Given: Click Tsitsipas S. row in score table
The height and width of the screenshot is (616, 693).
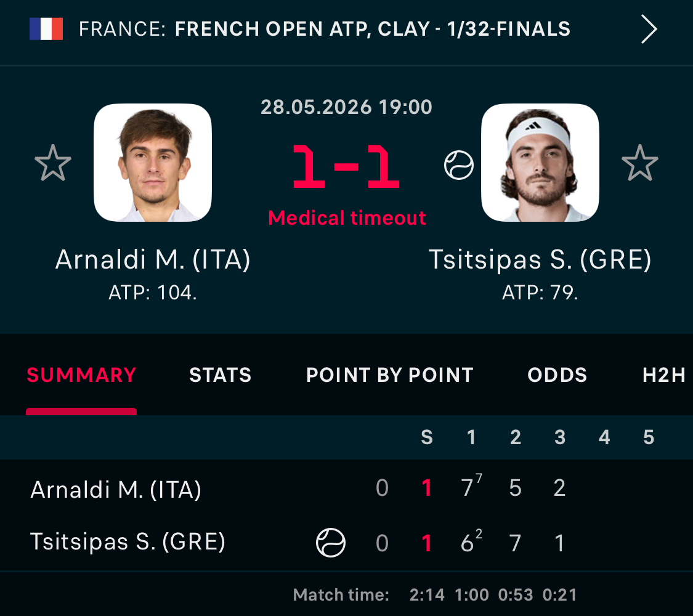Looking at the screenshot, I should (x=346, y=543).
